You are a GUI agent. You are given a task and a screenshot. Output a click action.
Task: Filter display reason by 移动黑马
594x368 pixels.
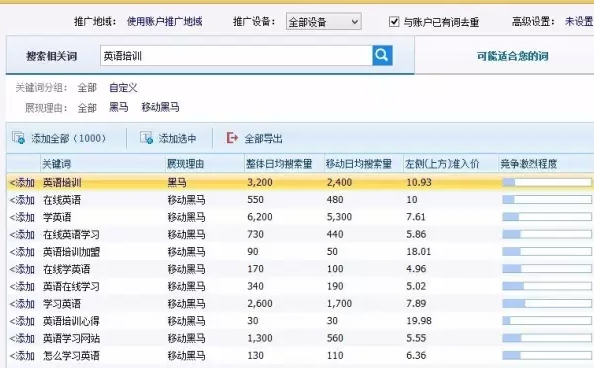(160, 107)
